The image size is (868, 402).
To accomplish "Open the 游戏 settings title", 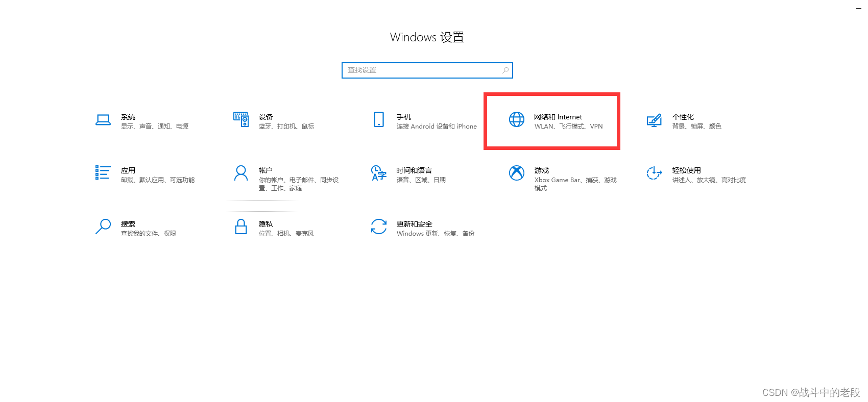I will click(542, 170).
